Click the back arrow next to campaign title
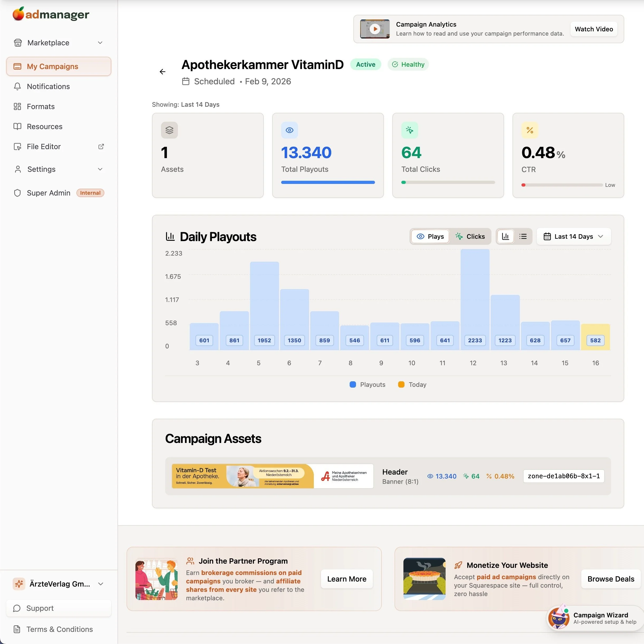The width and height of the screenshot is (644, 644). [x=162, y=72]
